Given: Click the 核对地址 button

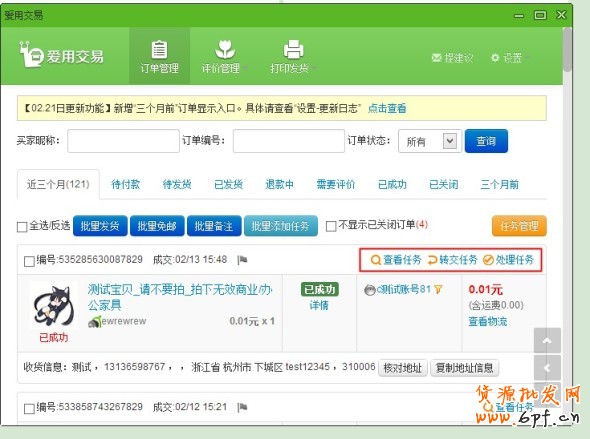Looking at the screenshot, I should pos(403,368).
